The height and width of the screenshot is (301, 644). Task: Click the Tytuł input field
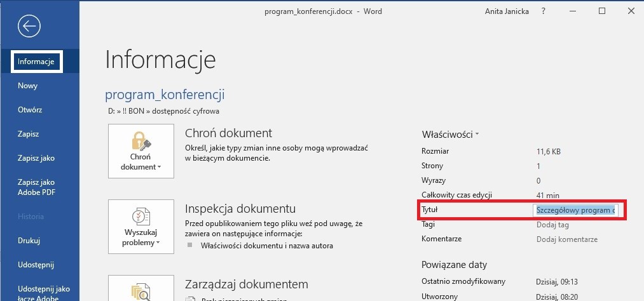click(x=575, y=210)
